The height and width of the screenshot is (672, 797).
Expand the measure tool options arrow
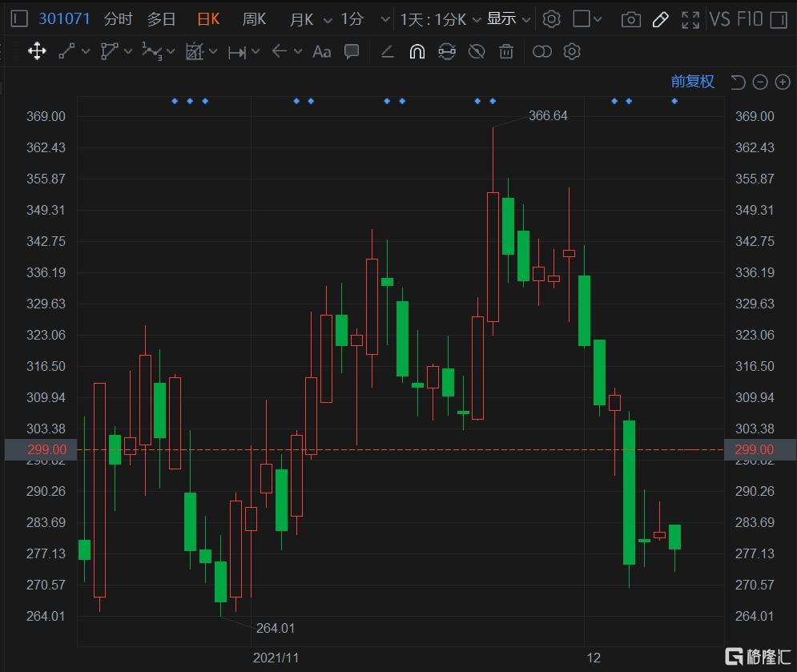click(256, 51)
